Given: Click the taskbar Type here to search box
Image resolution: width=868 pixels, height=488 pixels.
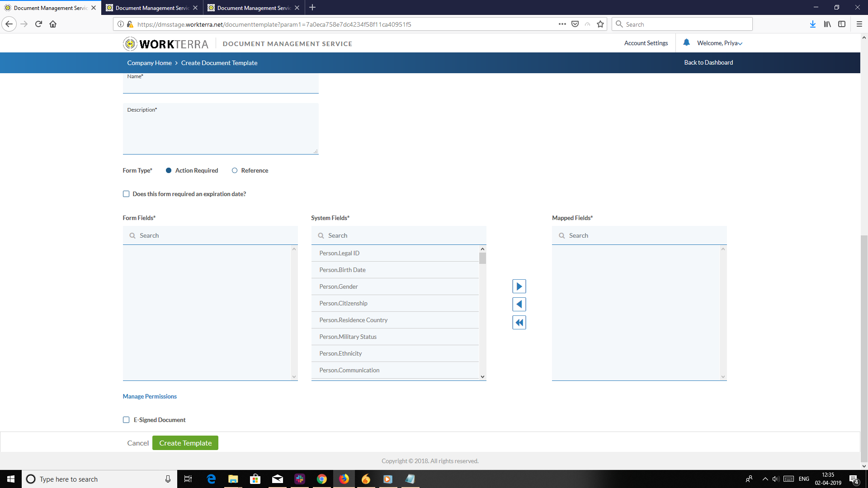Looking at the screenshot, I should pyautogui.click(x=99, y=479).
